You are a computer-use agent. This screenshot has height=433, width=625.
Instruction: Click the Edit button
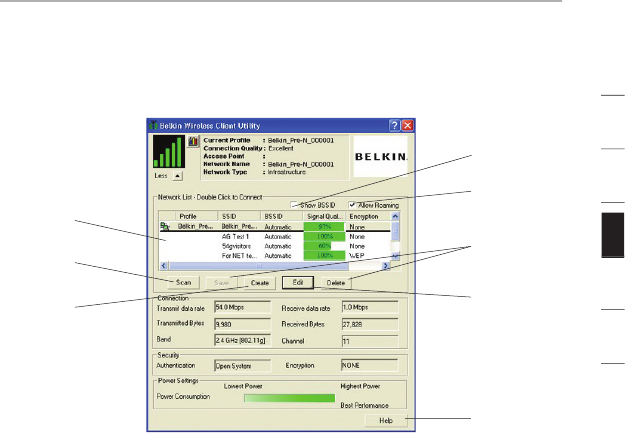click(x=298, y=283)
